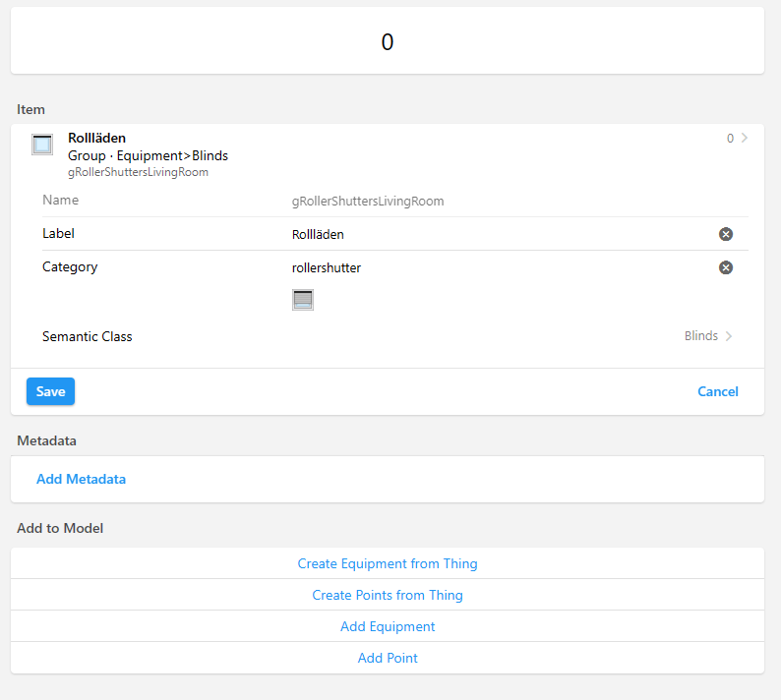
Task: Click the Rollläden item window icon
Action: tap(42, 146)
